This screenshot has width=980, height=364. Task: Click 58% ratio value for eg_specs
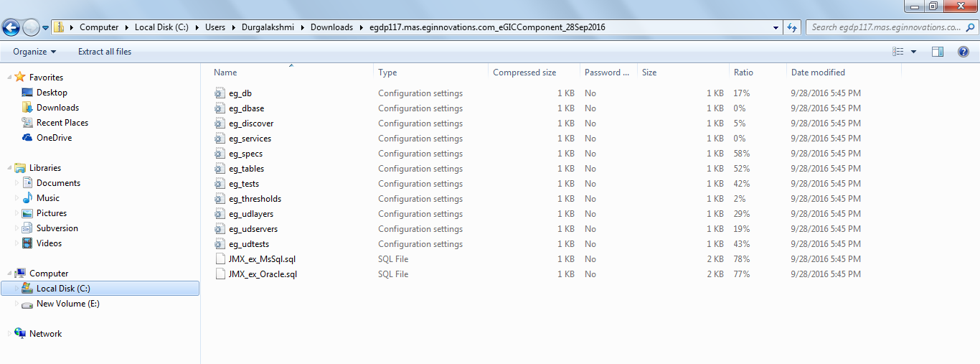tap(741, 154)
